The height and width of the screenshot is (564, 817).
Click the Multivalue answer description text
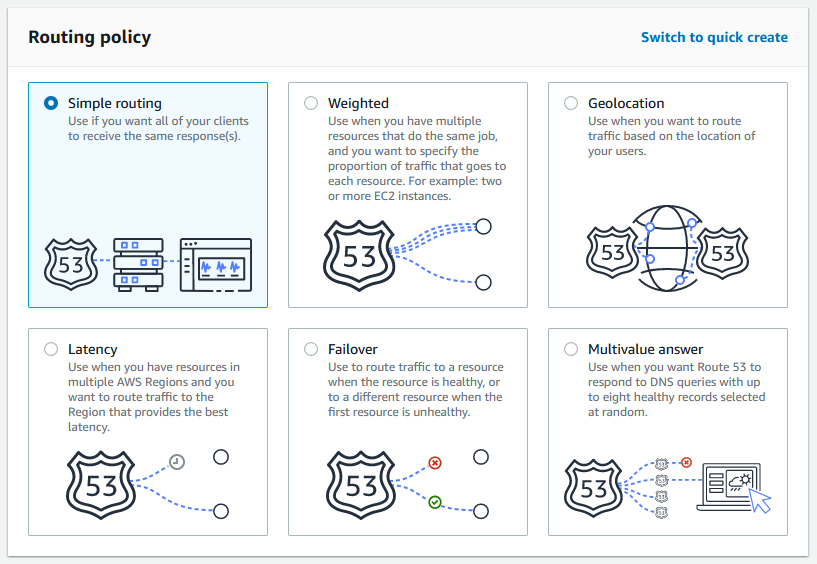tap(676, 389)
